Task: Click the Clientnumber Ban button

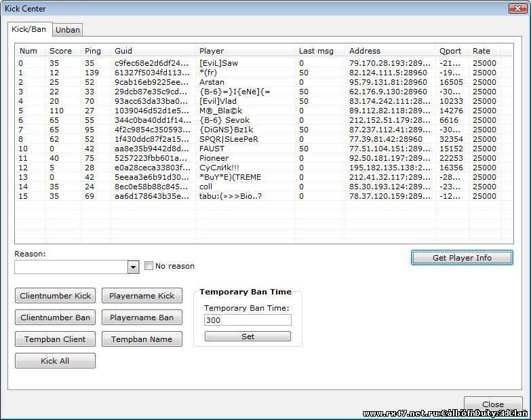Action: [x=55, y=318]
